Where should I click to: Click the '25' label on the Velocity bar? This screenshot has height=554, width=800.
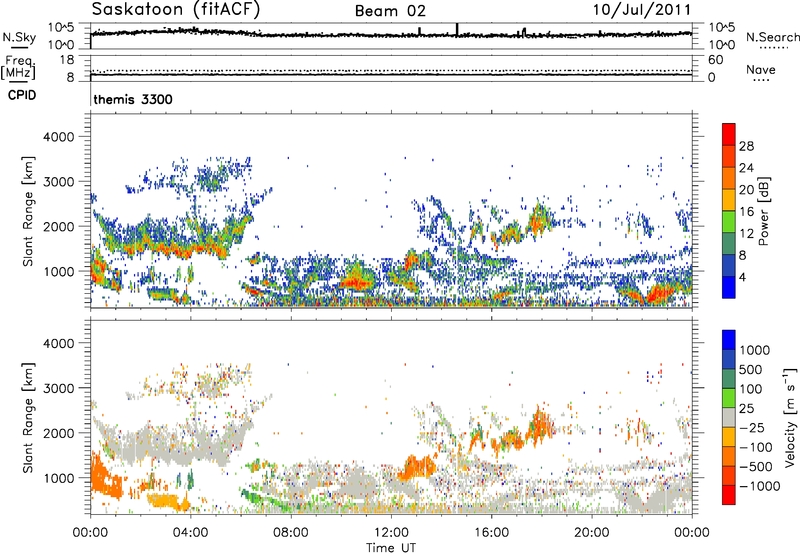coord(746,409)
